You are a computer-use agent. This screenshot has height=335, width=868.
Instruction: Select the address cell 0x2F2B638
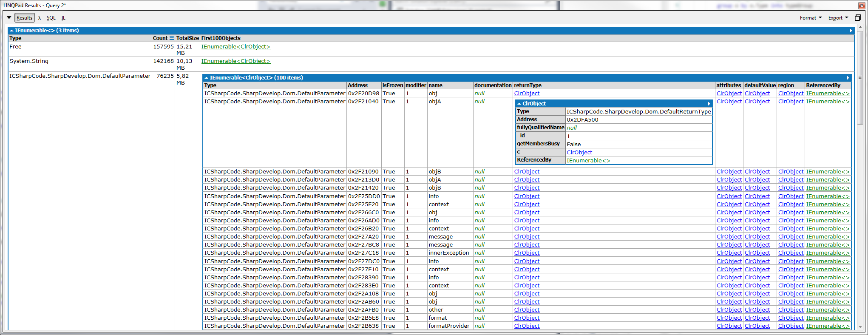tap(363, 326)
